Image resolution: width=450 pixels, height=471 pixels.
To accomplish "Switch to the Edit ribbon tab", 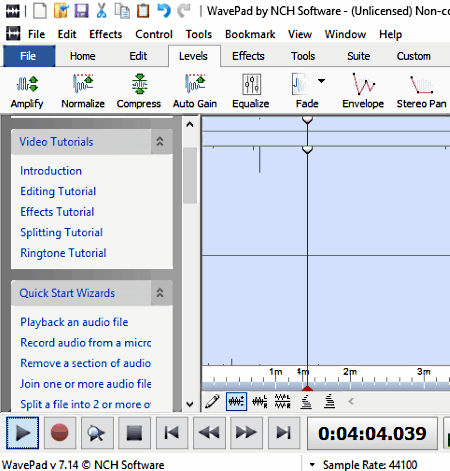I will [x=138, y=56].
